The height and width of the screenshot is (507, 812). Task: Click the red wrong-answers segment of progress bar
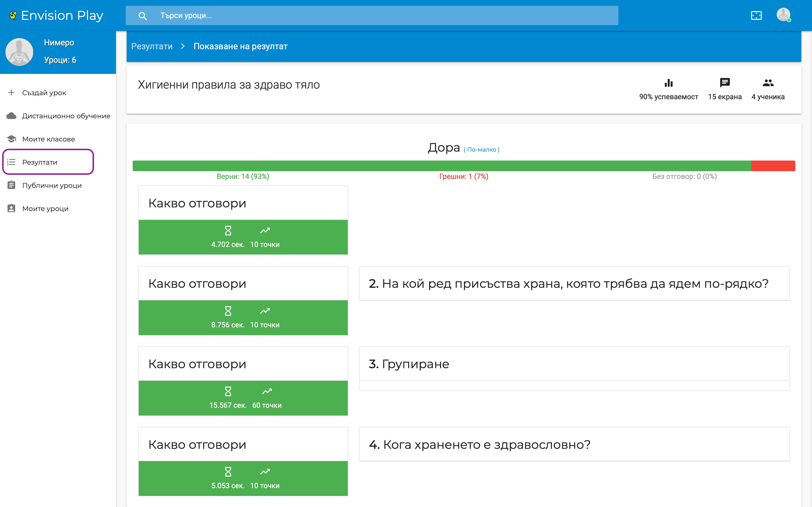pos(772,166)
